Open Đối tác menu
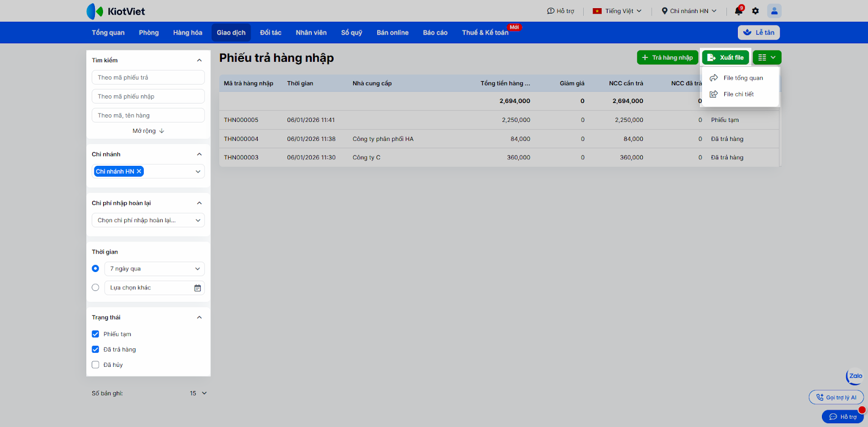Image resolution: width=868 pixels, height=427 pixels. pyautogui.click(x=271, y=33)
